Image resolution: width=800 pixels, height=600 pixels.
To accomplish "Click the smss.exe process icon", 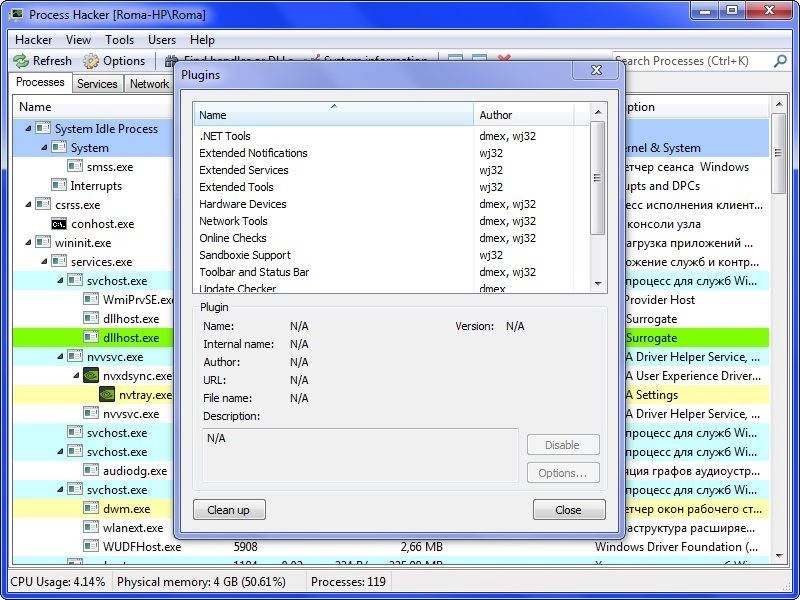I will pyautogui.click(x=75, y=166).
